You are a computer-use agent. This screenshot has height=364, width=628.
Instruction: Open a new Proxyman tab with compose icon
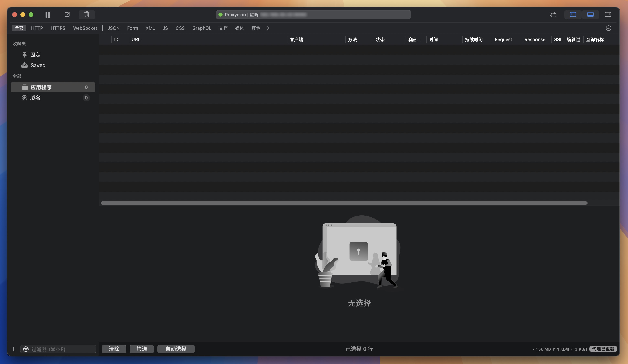click(67, 14)
